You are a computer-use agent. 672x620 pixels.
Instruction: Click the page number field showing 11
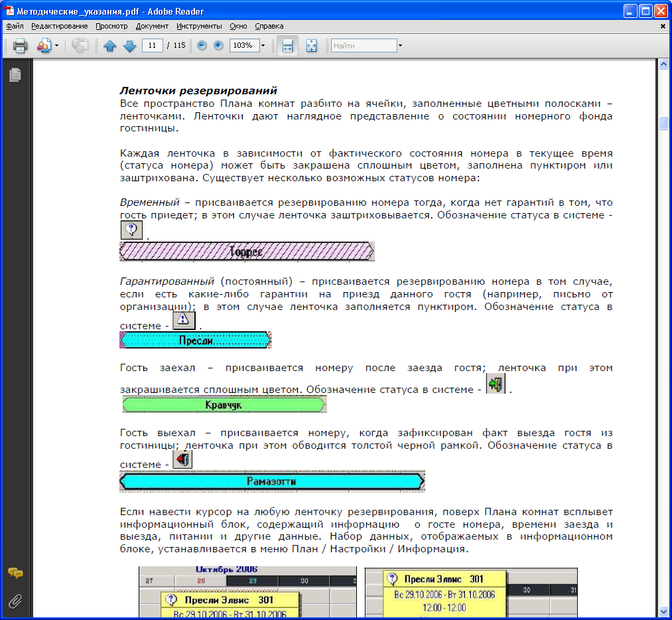[x=152, y=45]
